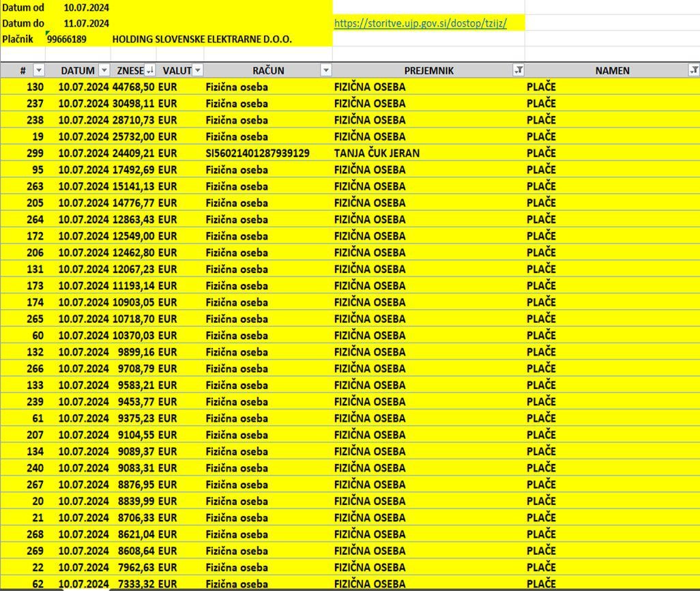Click the PREJEMNIK column header
This screenshot has width=700, height=591.
coord(428,70)
